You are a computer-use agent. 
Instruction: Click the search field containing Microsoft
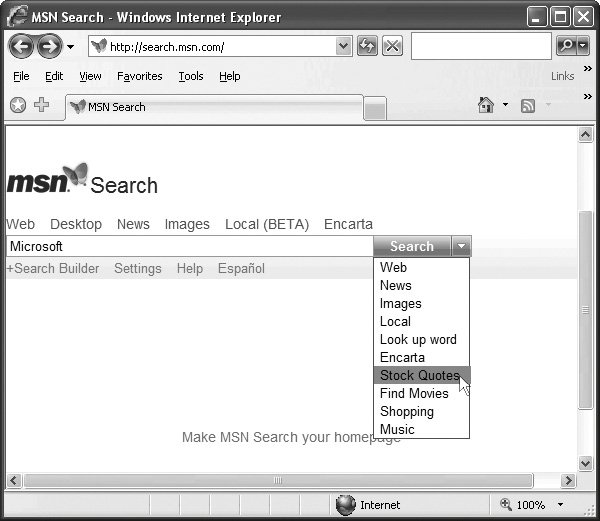190,246
